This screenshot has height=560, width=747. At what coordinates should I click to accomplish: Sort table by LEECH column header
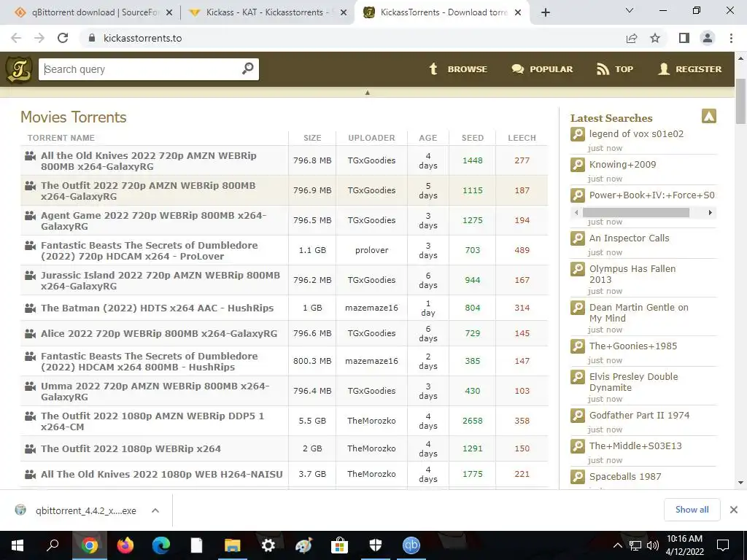coord(522,138)
